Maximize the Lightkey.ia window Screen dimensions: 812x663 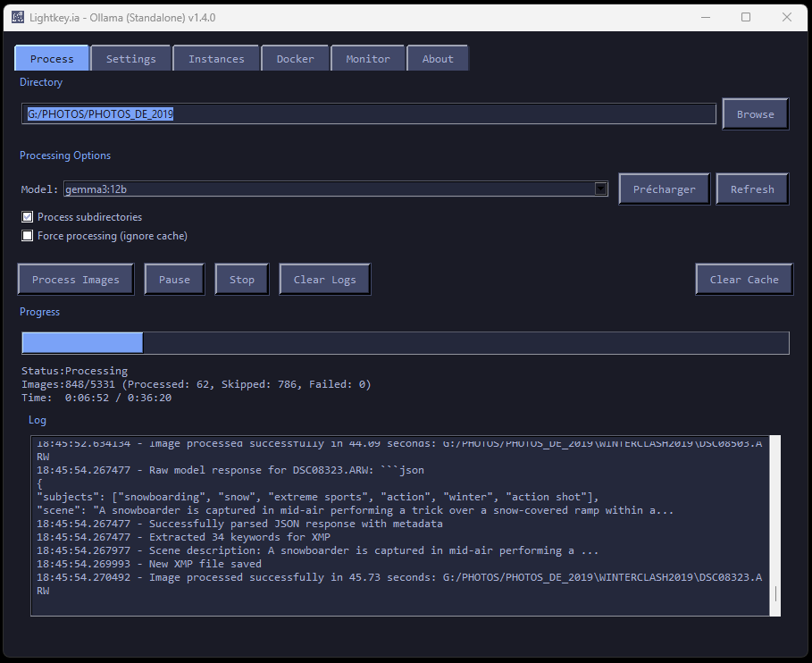(746, 17)
